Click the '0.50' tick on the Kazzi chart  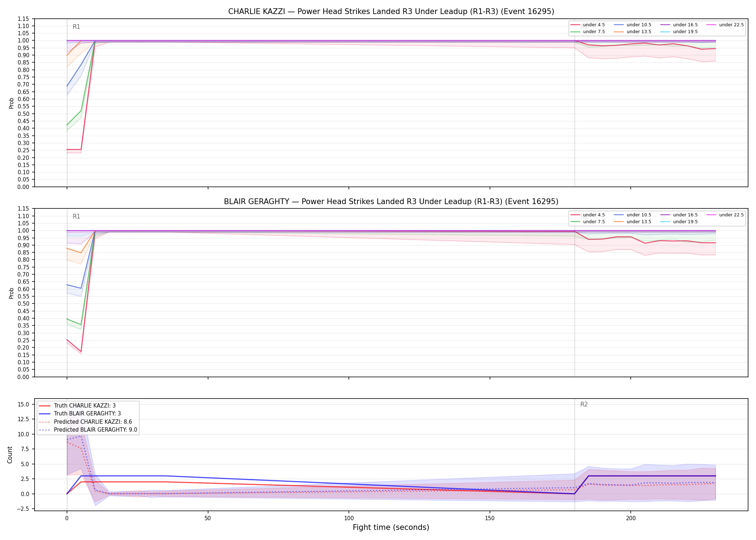pos(24,114)
